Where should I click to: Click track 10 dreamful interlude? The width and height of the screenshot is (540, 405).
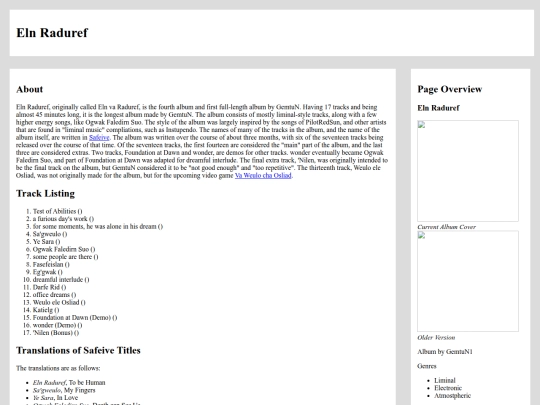[61, 279]
